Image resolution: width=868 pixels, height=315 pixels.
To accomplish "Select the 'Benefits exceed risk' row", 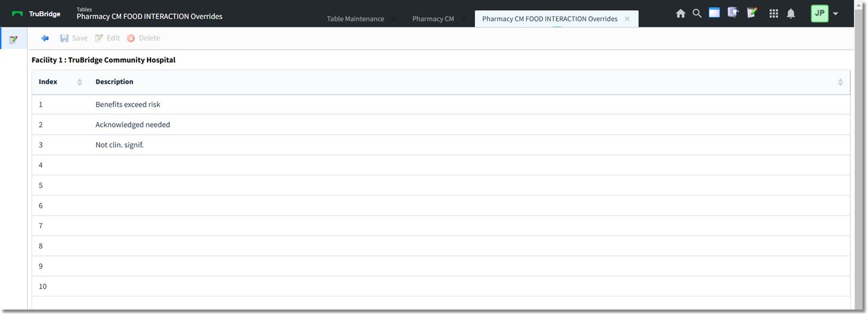I will [441, 105].
